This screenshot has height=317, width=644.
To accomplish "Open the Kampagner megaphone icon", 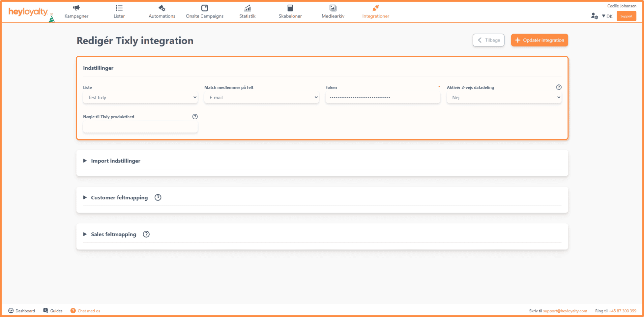I will pos(76,8).
